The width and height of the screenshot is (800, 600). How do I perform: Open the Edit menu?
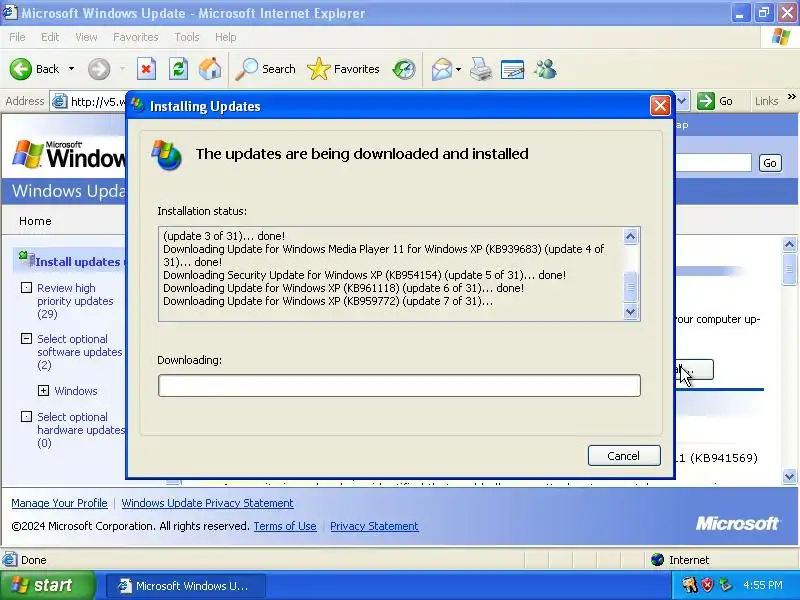tap(50, 37)
